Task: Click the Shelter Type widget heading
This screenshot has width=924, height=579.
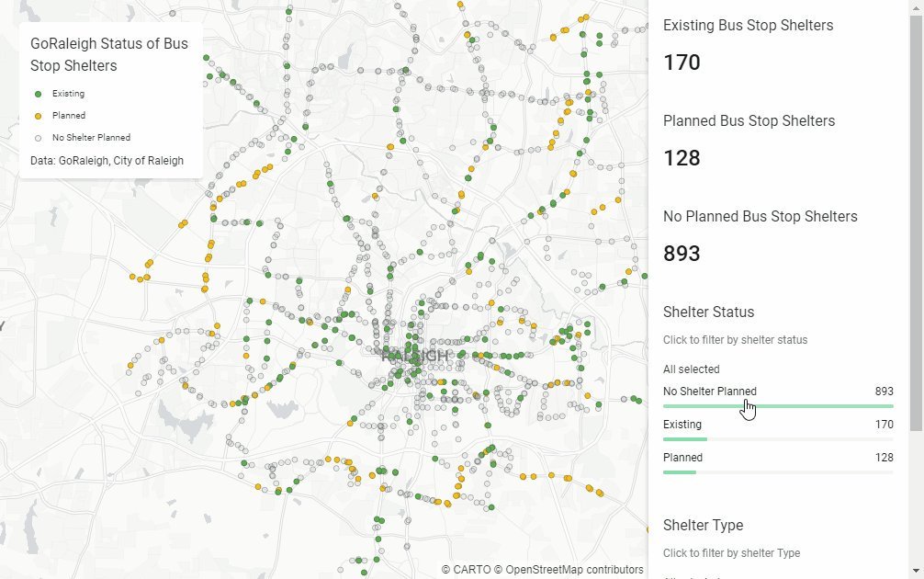Action: tap(703, 526)
